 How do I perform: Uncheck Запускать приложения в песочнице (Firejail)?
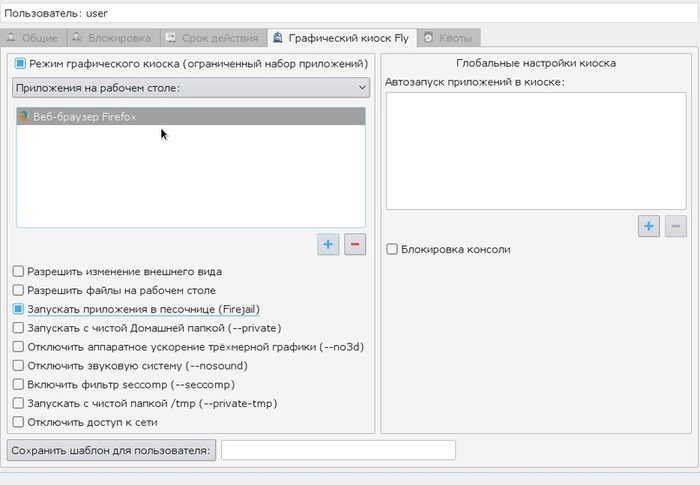pyautogui.click(x=18, y=309)
